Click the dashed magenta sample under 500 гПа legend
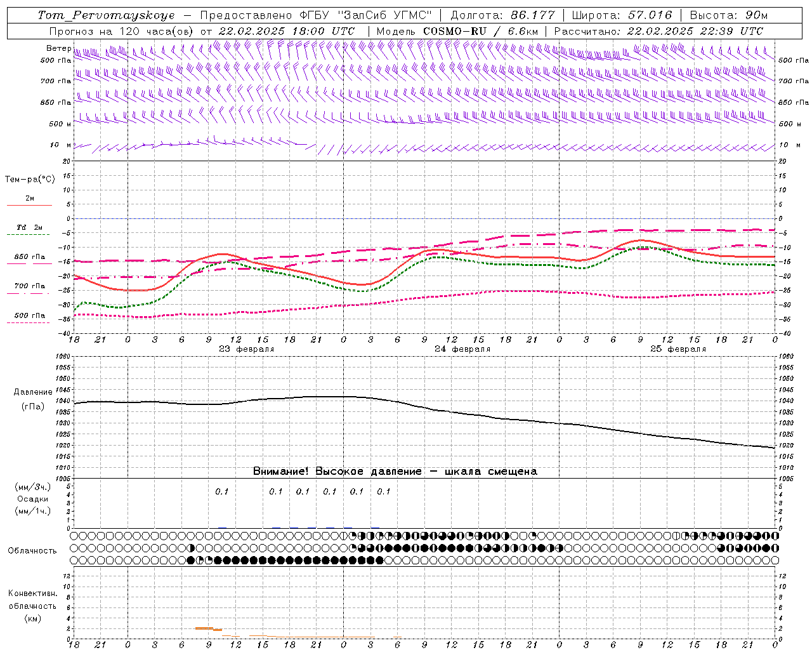The height and width of the screenshot is (650, 812). pos(29,322)
